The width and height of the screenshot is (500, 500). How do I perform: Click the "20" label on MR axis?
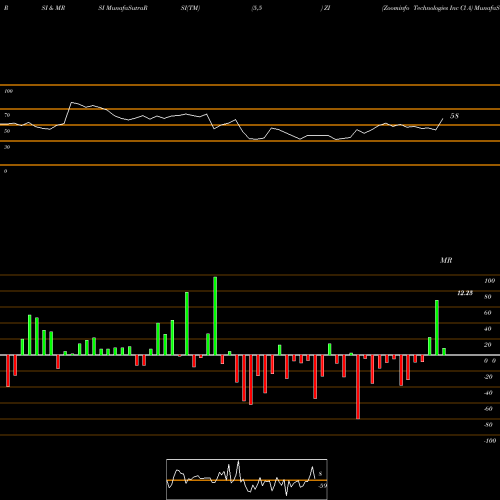(488, 345)
